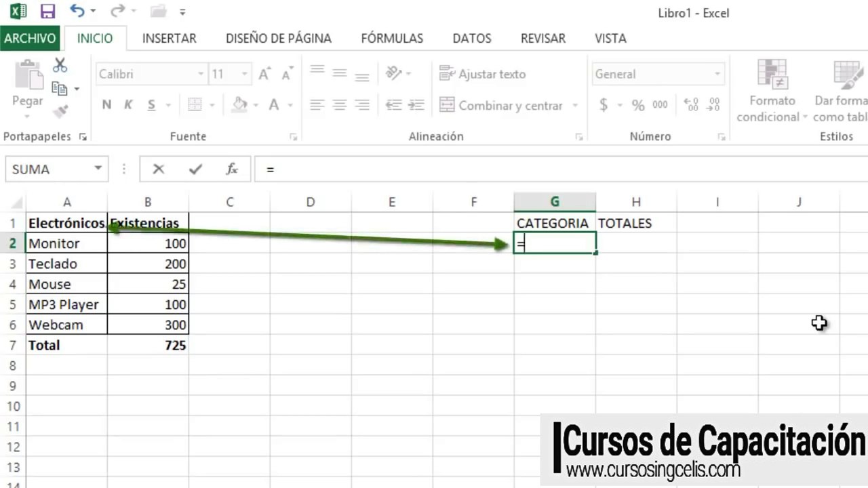Toggle italic K formatting
Viewport: 868px width, 488px height.
[x=127, y=105]
